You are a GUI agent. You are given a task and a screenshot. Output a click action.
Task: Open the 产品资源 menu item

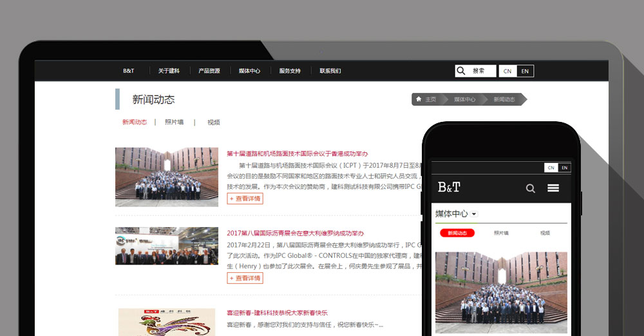[209, 71]
